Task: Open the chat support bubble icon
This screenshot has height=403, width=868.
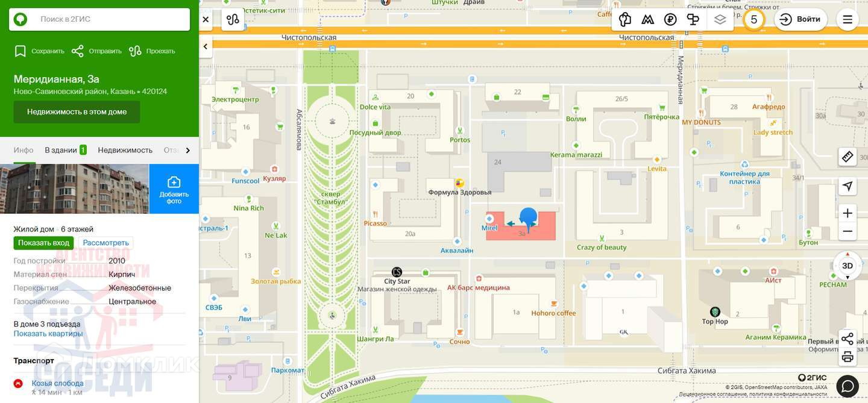Action: click(848, 386)
